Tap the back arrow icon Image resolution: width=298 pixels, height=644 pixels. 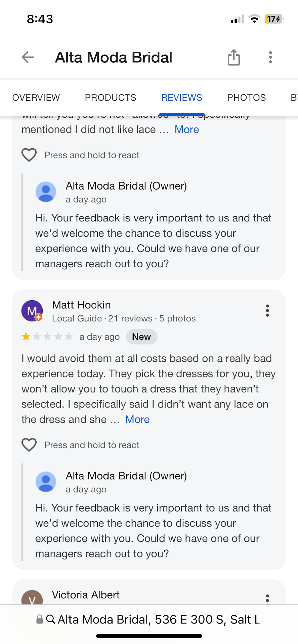(28, 57)
